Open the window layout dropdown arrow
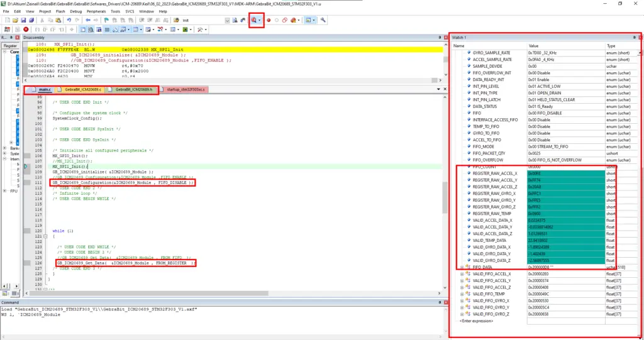This screenshot has height=340, width=644. (313, 20)
